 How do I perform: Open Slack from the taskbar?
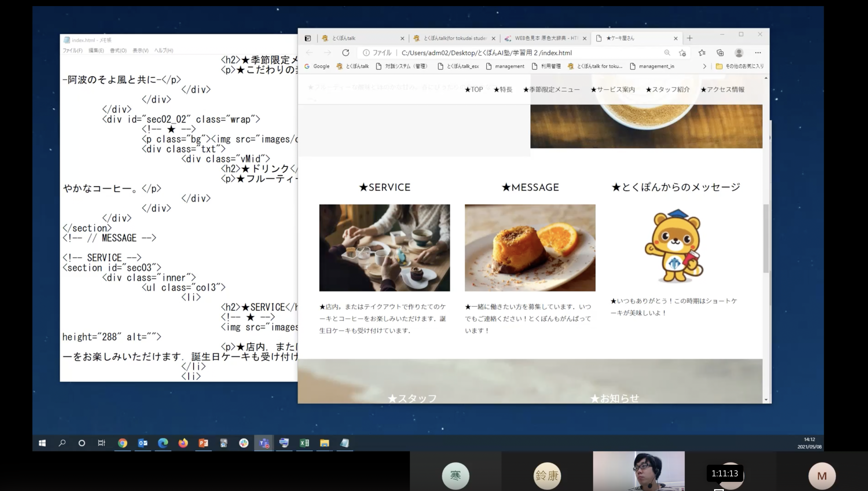click(243, 443)
